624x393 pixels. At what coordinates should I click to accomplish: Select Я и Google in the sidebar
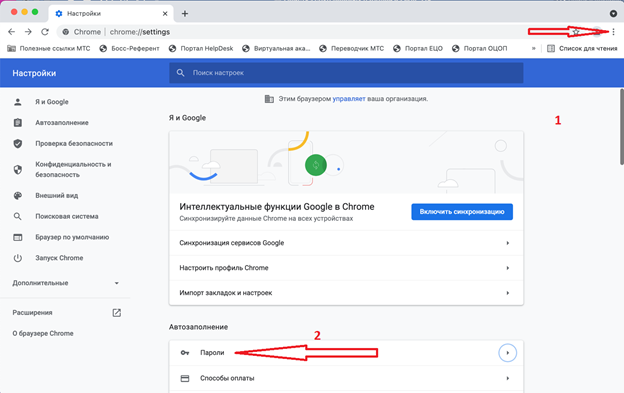coord(52,102)
